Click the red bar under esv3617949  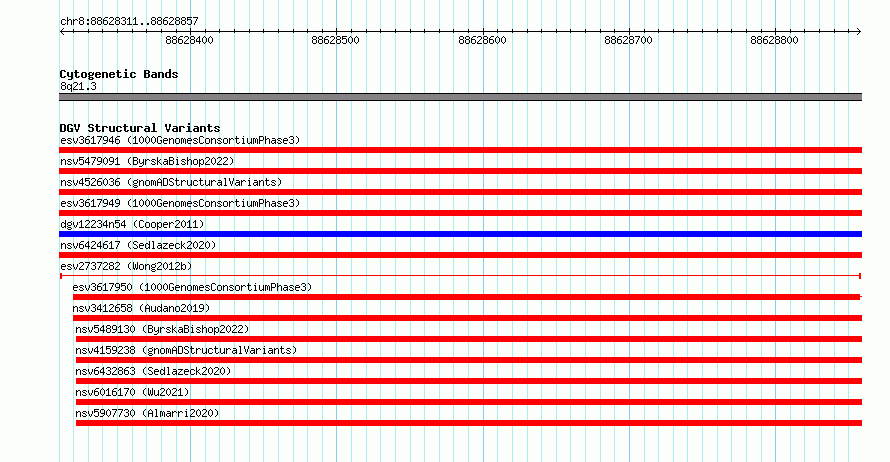(x=460, y=213)
